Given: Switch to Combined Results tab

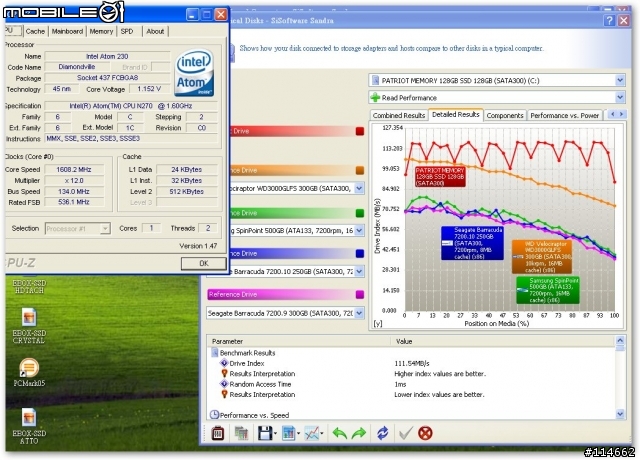Looking at the screenshot, I should 399,116.
